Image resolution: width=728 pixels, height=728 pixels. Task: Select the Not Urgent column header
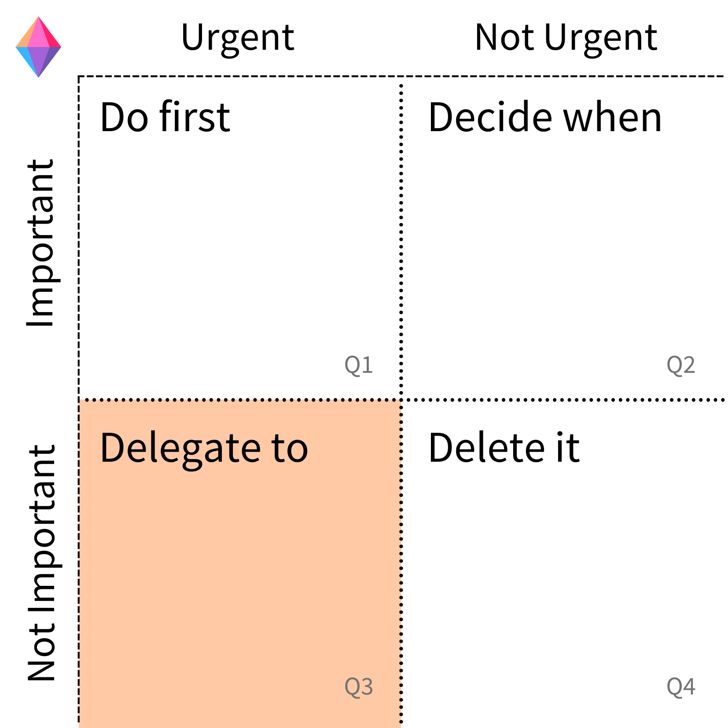[566, 39]
